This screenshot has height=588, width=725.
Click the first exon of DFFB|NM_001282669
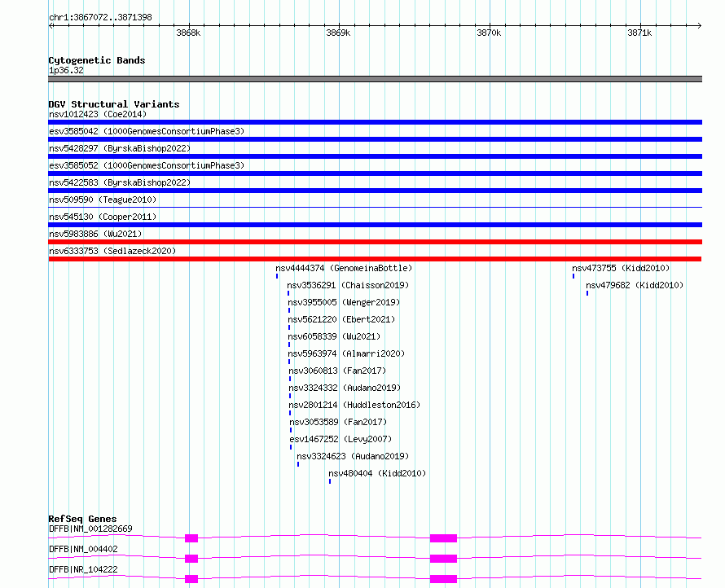pos(191,538)
